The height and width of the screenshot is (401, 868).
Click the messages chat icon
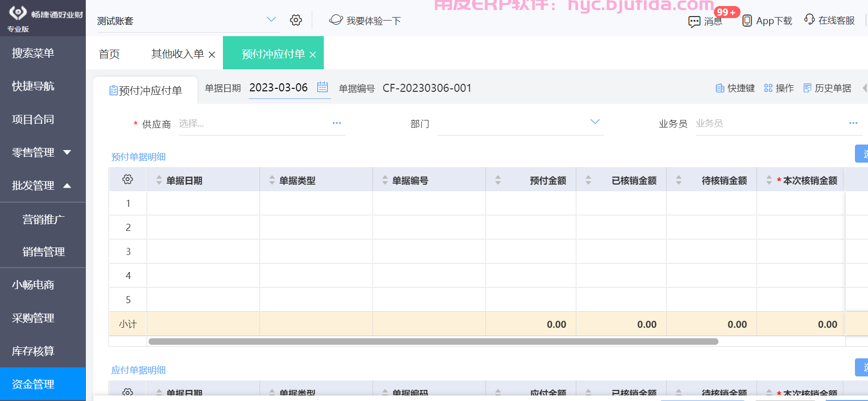coord(694,22)
